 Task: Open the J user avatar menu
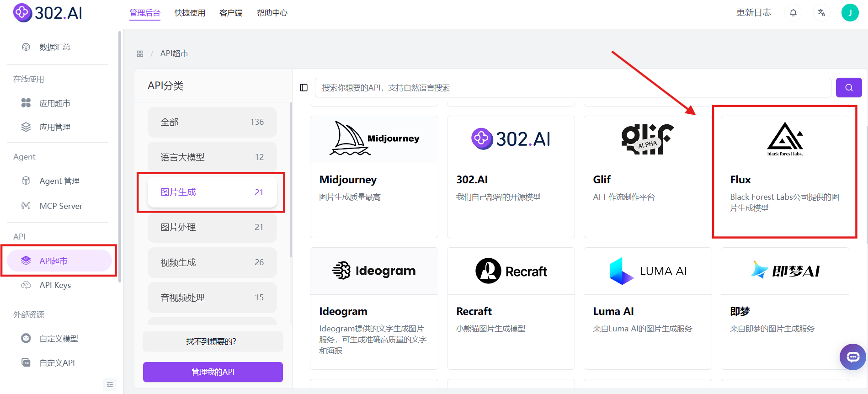(x=850, y=13)
